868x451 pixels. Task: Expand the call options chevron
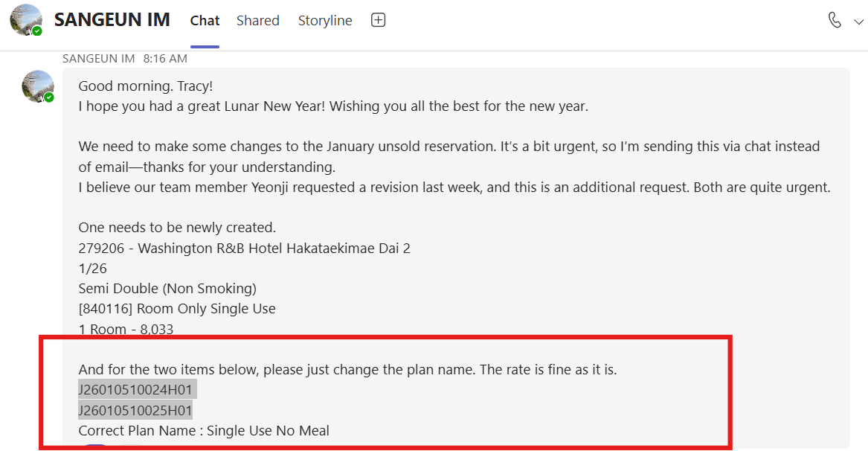[858, 22]
